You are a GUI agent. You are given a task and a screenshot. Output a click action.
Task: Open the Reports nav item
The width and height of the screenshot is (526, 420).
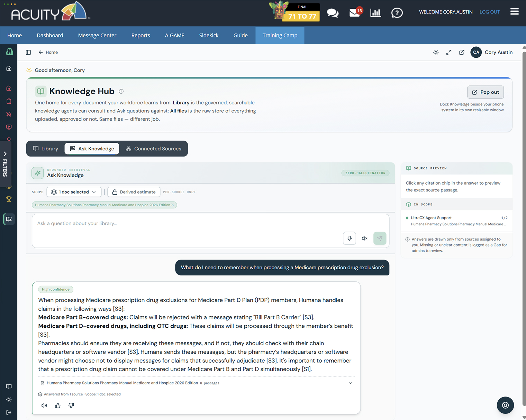140,35
